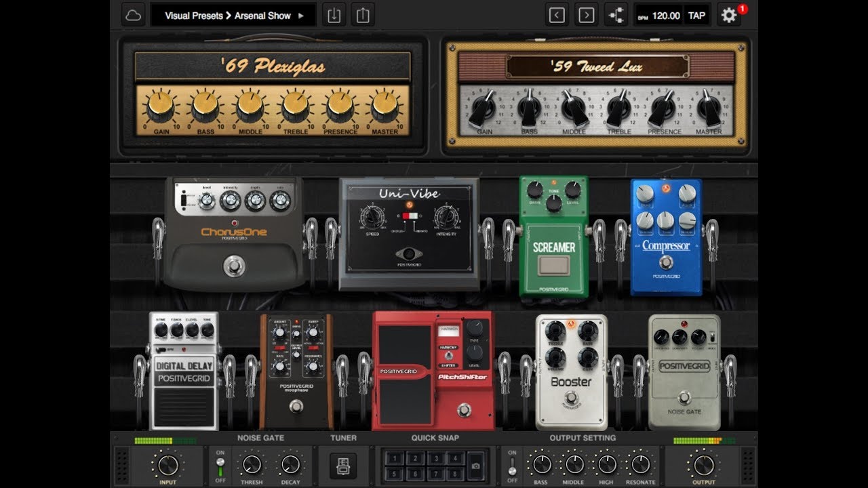Image resolution: width=868 pixels, height=488 pixels.
Task: Toggle the ChorusOne pedal footswitch
Action: coord(234,265)
